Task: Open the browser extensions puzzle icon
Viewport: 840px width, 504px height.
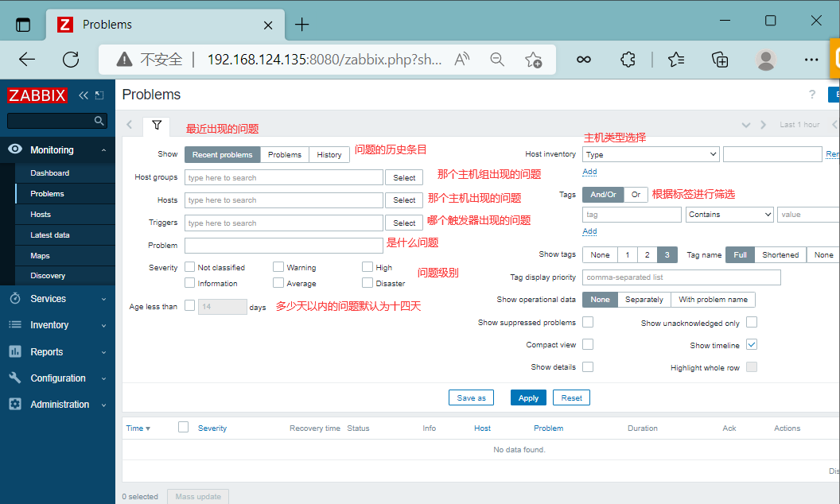Action: tap(628, 60)
